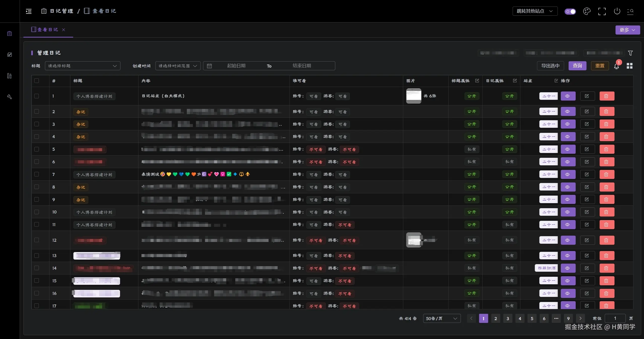Collapse the sidebar with the hamburger icon
This screenshot has width=644, height=339.
pos(29,11)
